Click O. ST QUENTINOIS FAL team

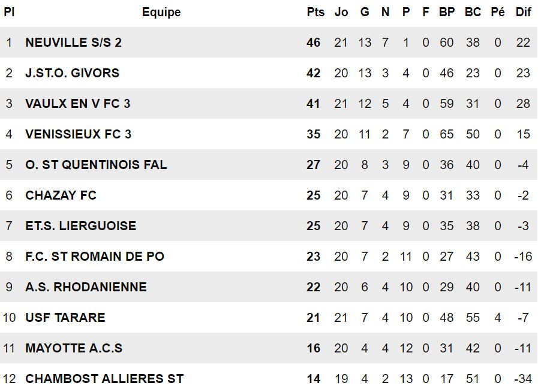(96, 165)
